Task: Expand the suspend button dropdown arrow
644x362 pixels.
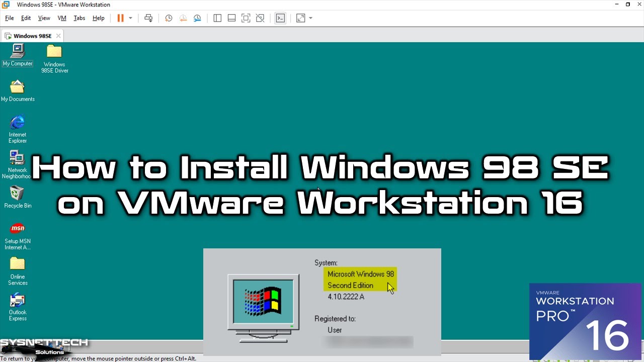Action: [x=130, y=18]
